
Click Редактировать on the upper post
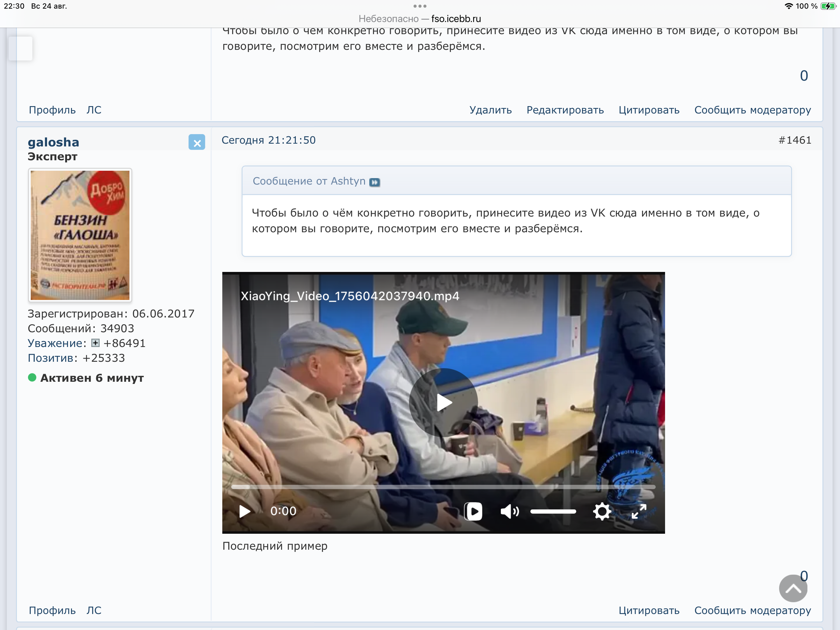565,110
